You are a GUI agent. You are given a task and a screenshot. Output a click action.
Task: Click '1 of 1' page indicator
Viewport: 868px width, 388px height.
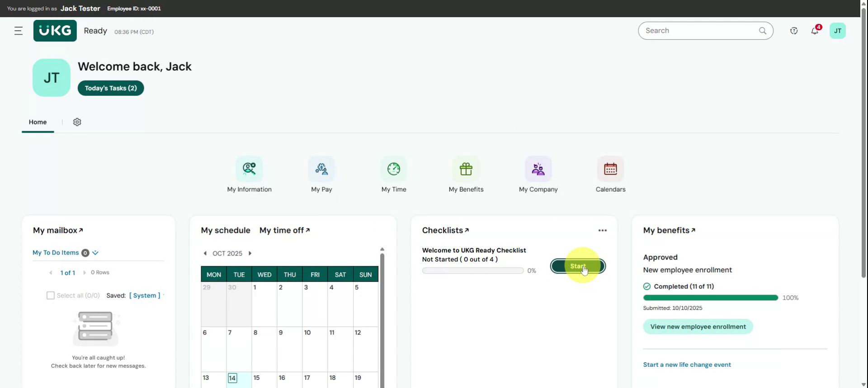coord(67,273)
